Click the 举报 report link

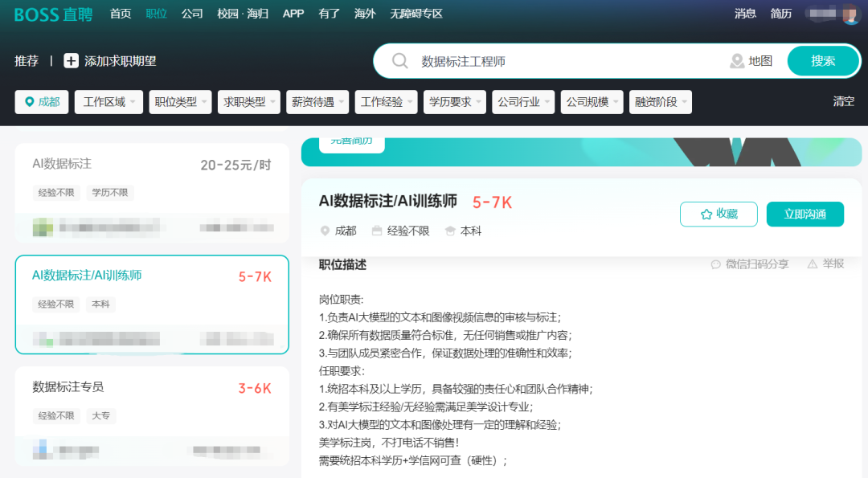pyautogui.click(x=833, y=264)
